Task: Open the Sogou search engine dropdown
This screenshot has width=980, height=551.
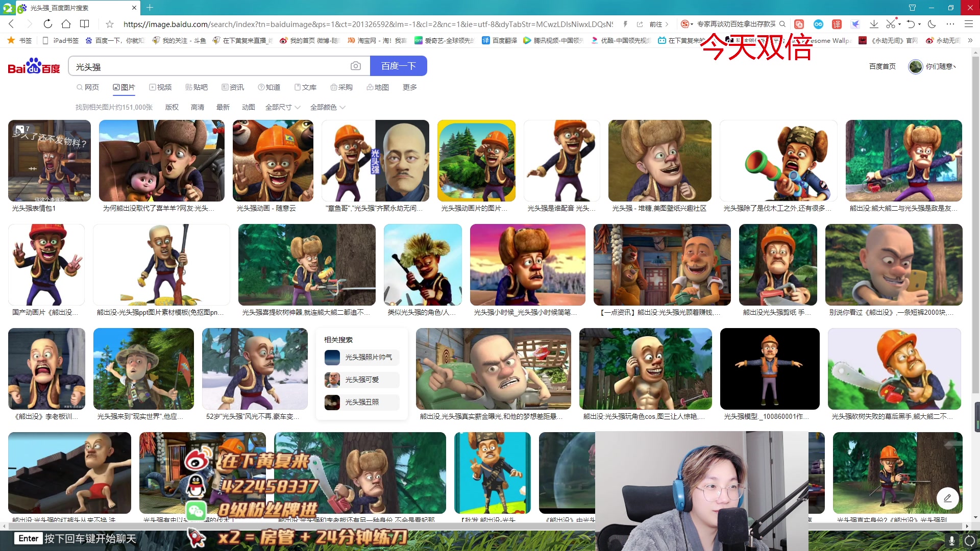Action: [x=687, y=24]
